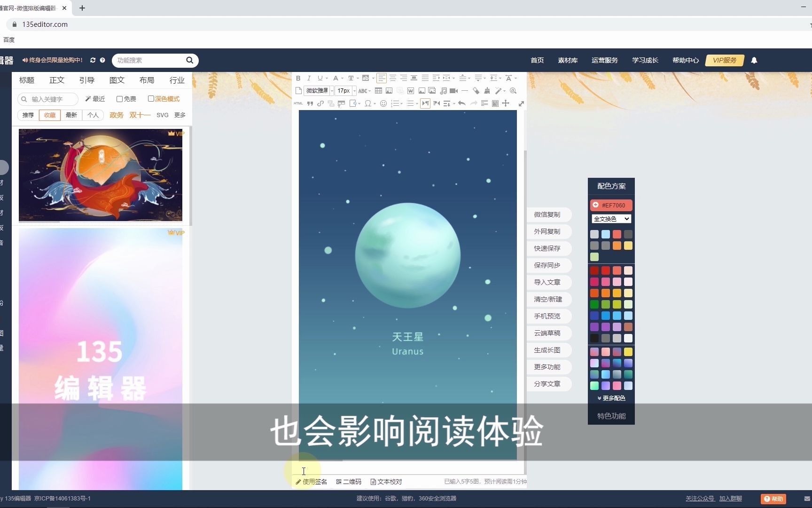Insert a horizontal divider line

coord(465,91)
